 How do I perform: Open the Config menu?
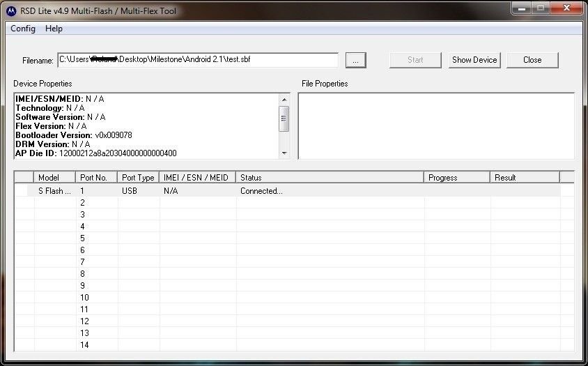[x=23, y=29]
